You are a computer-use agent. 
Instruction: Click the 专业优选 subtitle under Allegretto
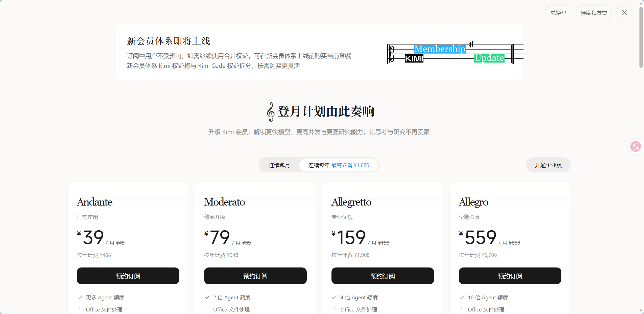click(x=342, y=217)
